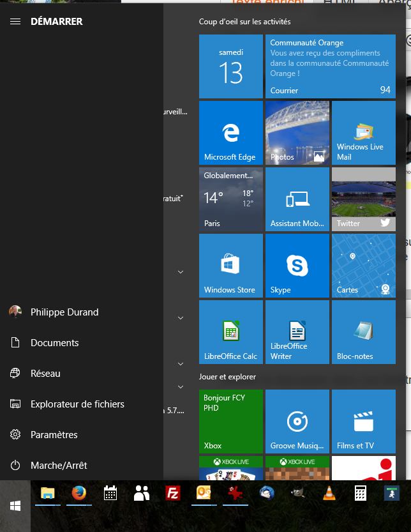
Task: Open the Films et TV tile
Action: point(363,422)
